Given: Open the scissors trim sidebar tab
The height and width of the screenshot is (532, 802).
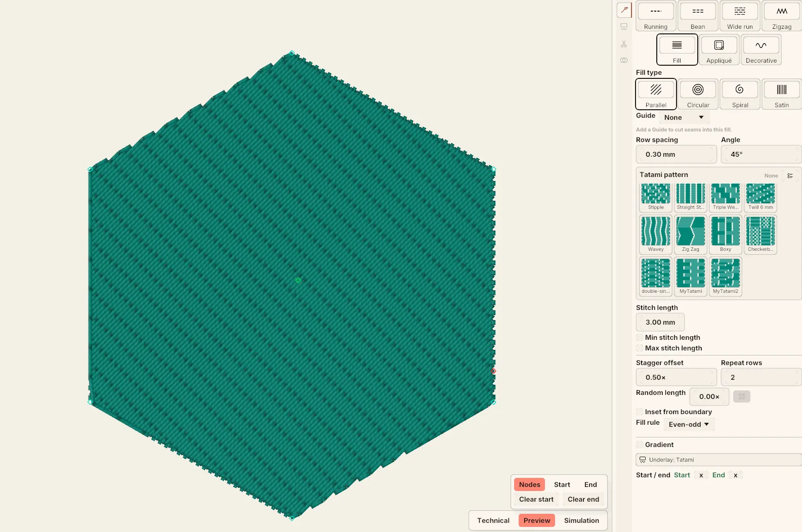Looking at the screenshot, I should click(x=624, y=44).
